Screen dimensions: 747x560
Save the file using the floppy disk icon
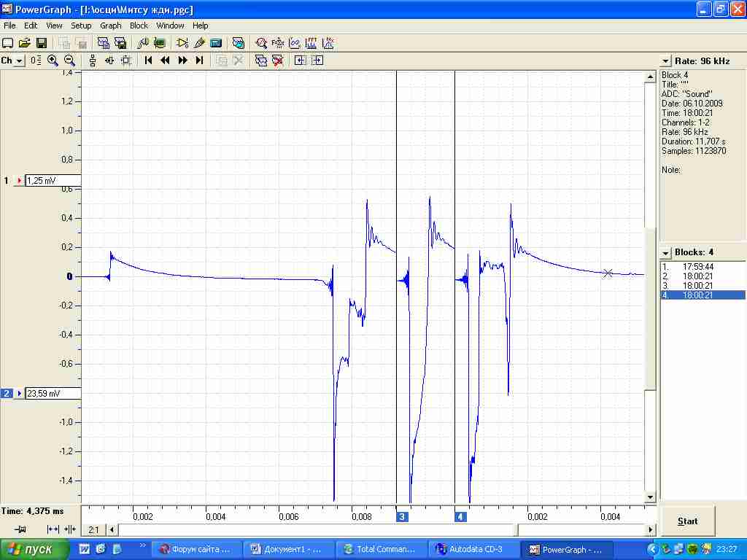tap(42, 43)
